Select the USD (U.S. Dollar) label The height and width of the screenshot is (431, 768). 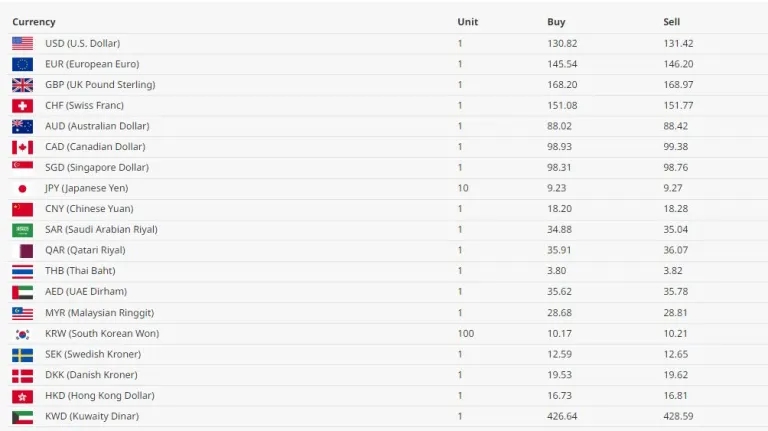point(82,43)
